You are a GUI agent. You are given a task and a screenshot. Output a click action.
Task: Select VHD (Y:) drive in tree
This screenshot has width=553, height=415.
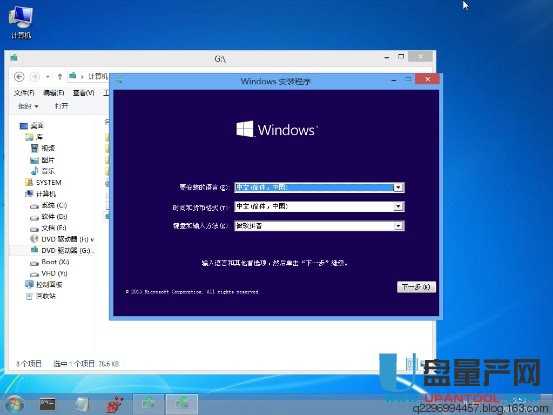pyautogui.click(x=54, y=273)
